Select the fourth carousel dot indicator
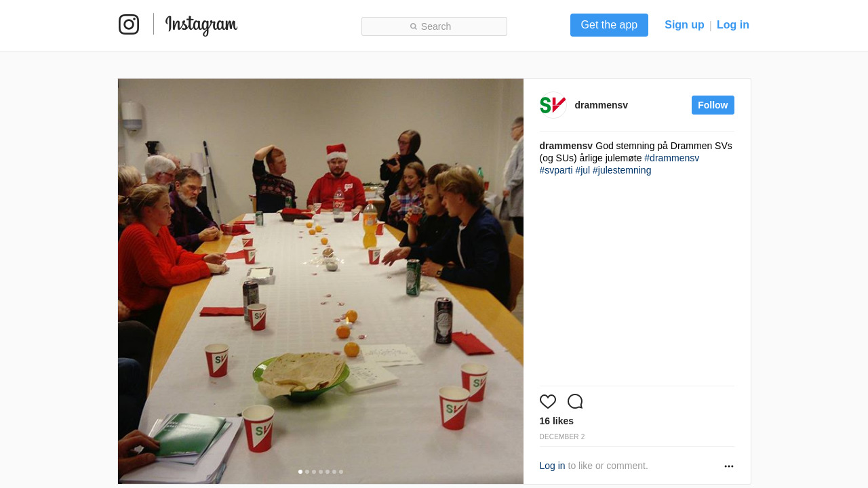 point(321,472)
